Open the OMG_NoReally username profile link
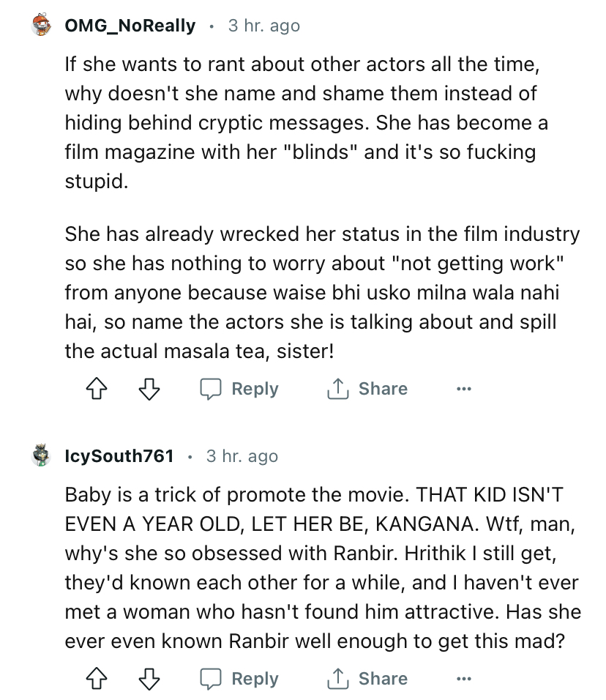Screen dimensions: 606x700 coord(130,26)
